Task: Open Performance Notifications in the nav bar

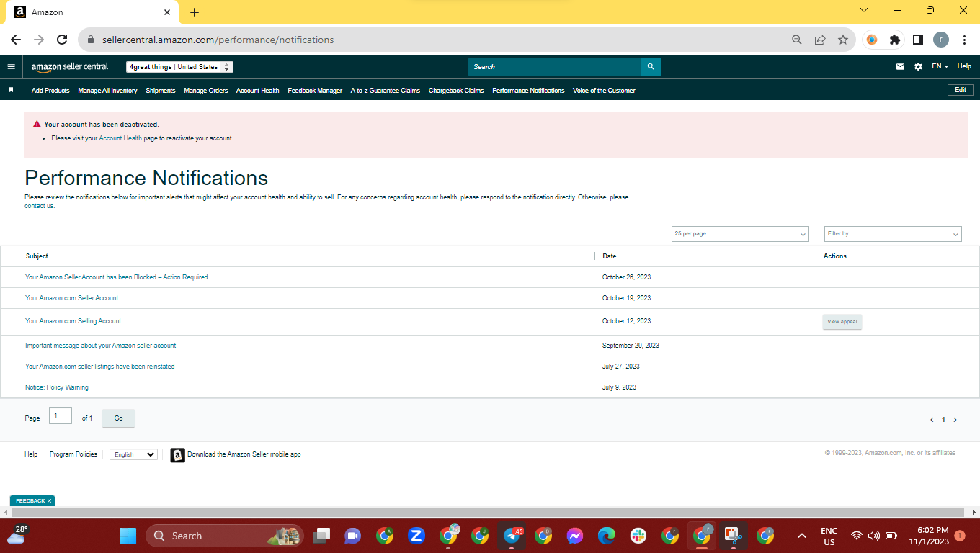Action: coord(528,91)
